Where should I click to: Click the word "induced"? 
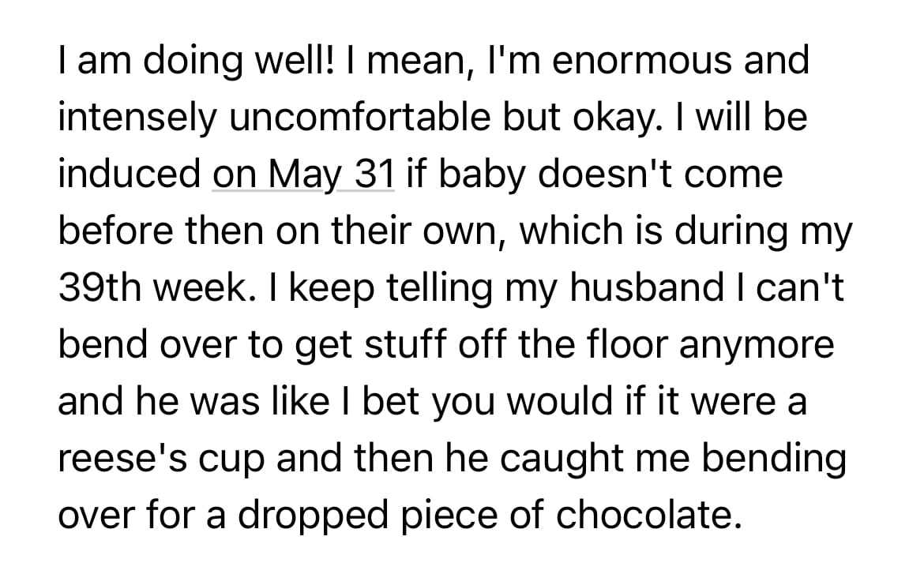[x=130, y=174]
